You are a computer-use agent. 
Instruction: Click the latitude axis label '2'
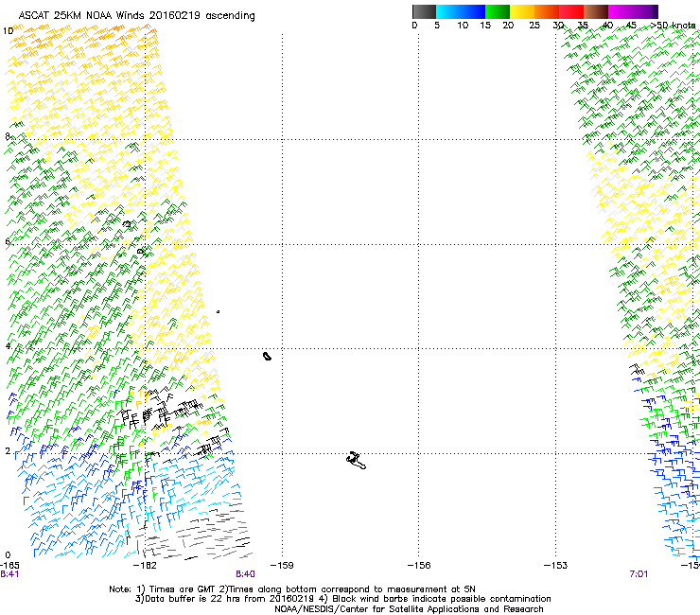point(8,451)
